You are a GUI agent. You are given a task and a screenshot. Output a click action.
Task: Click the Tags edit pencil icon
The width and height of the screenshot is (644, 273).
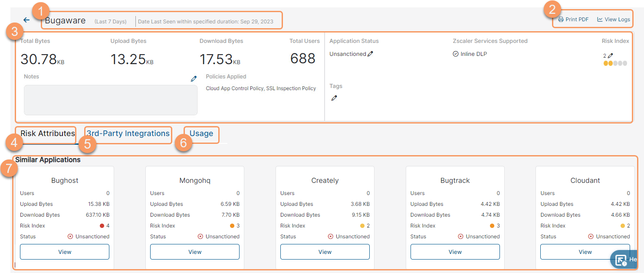tap(334, 98)
